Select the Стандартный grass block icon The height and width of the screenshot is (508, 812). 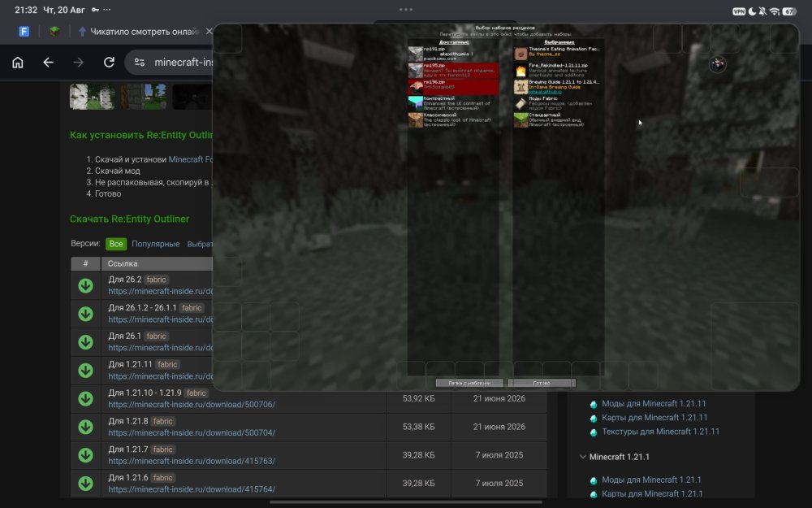(x=520, y=119)
